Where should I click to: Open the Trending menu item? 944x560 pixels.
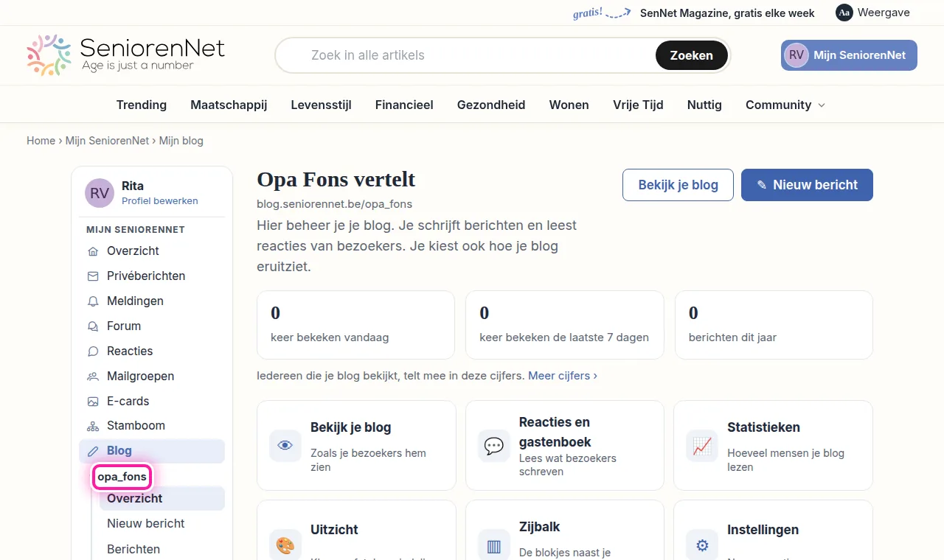point(142,105)
